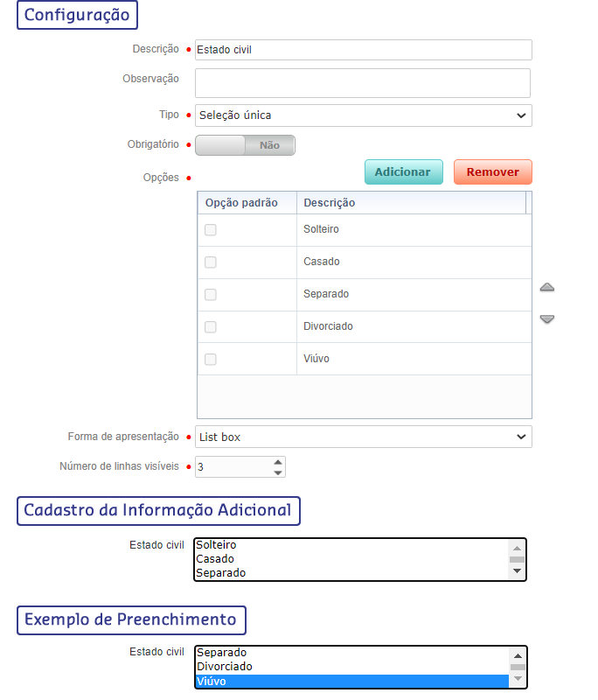Open the Tipo dropdown
The height and width of the screenshot is (700, 598).
coord(363,115)
